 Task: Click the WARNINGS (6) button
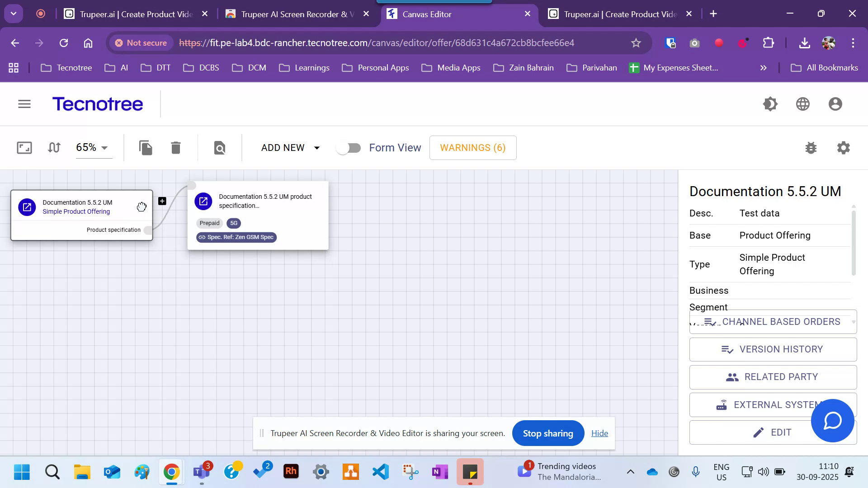click(473, 148)
